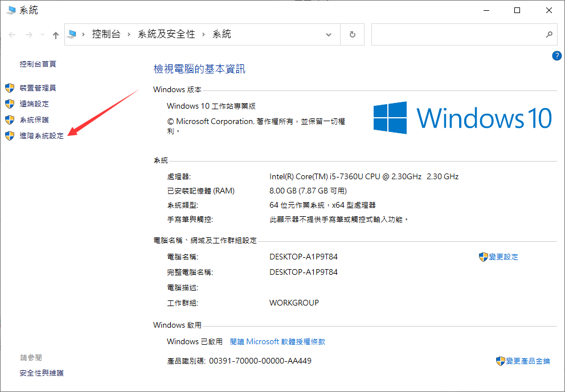Open 進階系統設定 from the left sidebar
Viewport: 565px width, 392px height.
point(42,136)
